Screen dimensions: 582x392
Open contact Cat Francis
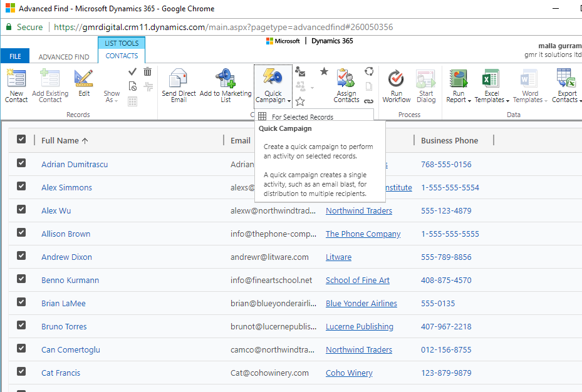click(x=61, y=373)
